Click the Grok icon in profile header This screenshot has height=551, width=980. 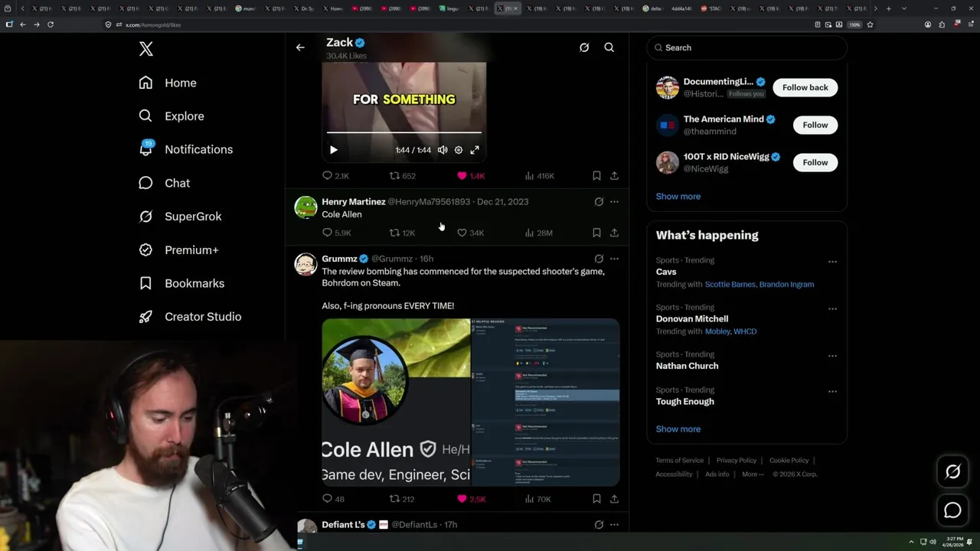(584, 47)
